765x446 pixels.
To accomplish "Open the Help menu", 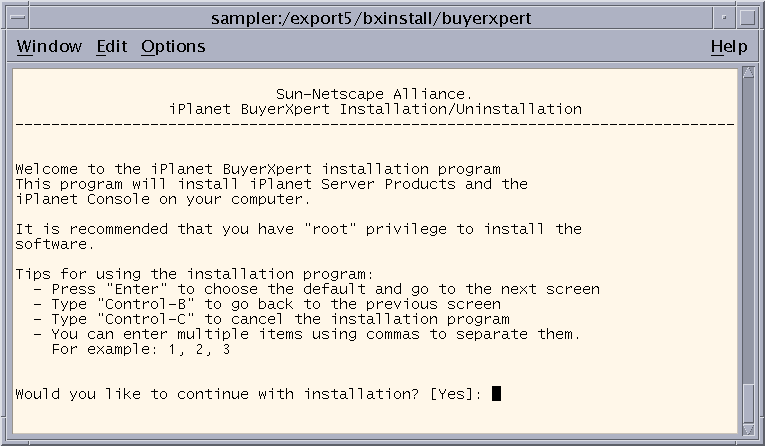I will 729,46.
